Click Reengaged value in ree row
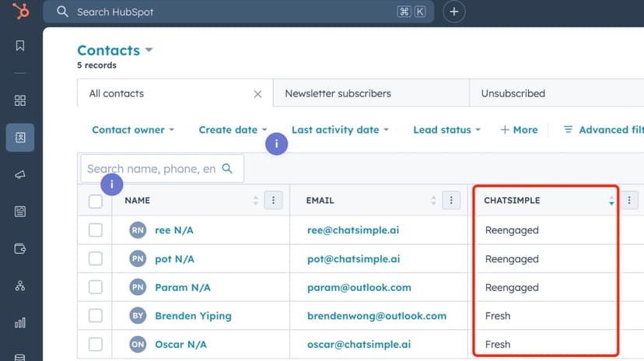 (x=512, y=230)
